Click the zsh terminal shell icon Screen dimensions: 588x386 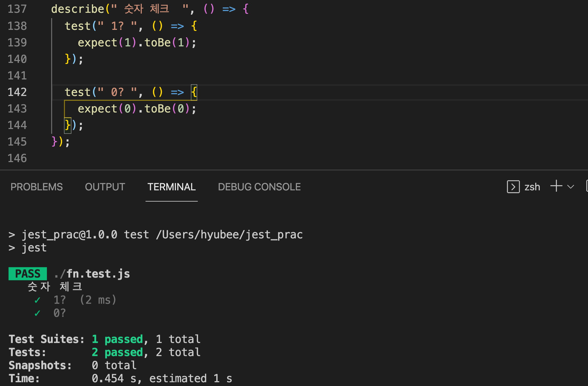click(x=513, y=187)
